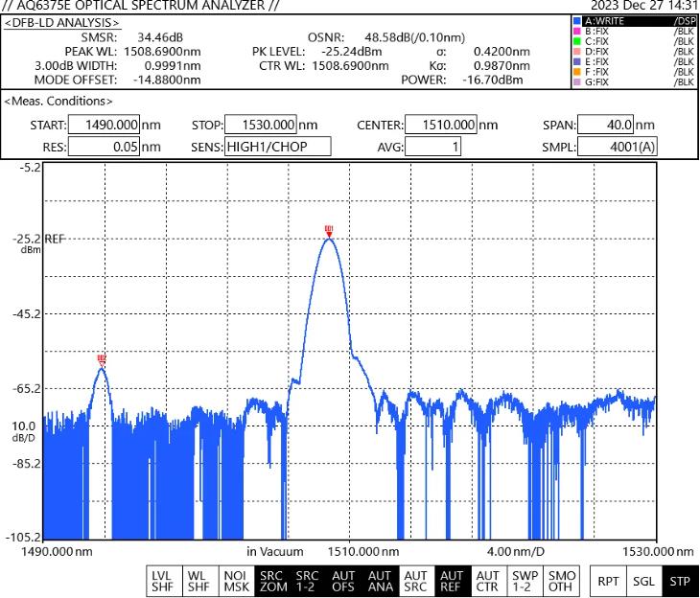Toggle the SRC ZOM softkey
Viewport: 700px width, 598px height.
(270, 581)
